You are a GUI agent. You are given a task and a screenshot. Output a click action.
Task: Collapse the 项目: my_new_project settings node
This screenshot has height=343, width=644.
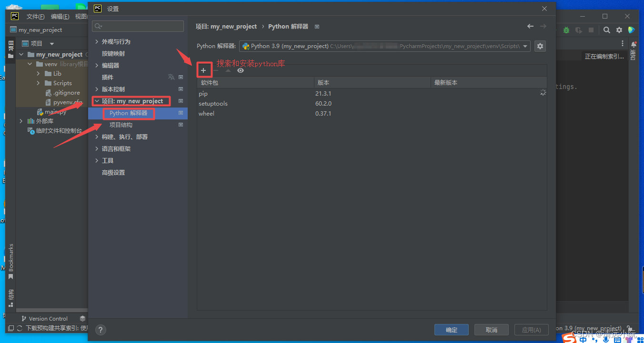pos(97,101)
